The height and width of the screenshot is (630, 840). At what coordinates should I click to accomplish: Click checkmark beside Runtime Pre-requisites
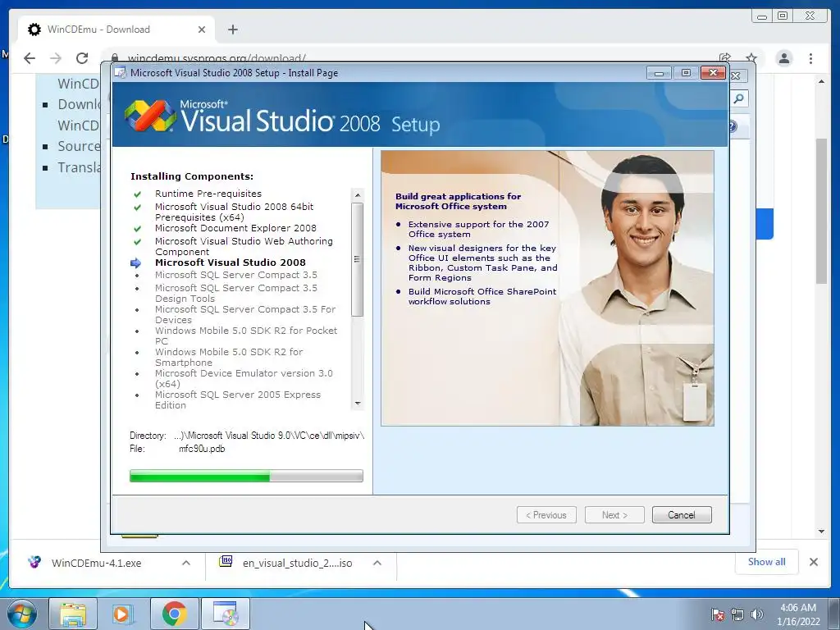137,194
